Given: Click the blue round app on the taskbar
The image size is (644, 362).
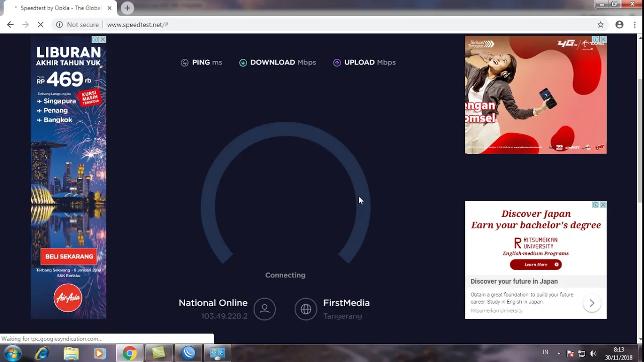Looking at the screenshot, I should 188,353.
